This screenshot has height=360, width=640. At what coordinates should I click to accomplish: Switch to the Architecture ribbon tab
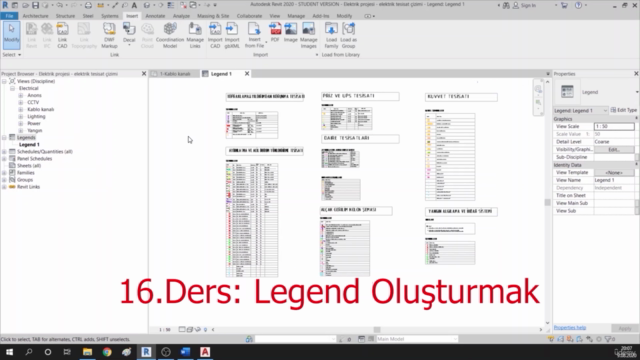pyautogui.click(x=36, y=16)
